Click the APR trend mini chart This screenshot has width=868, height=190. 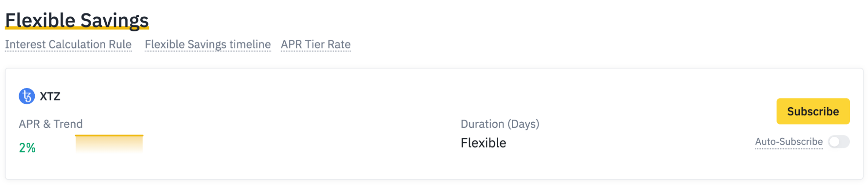[x=109, y=144]
